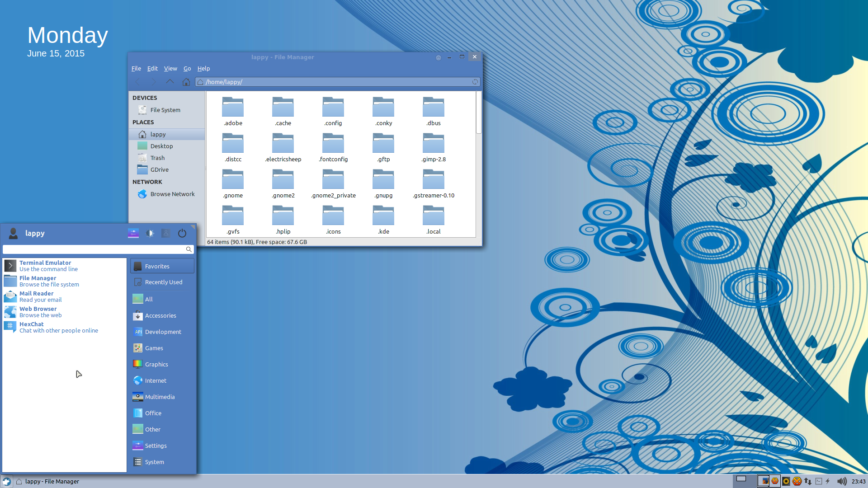Click the network up-down arrows tray icon

point(808,481)
